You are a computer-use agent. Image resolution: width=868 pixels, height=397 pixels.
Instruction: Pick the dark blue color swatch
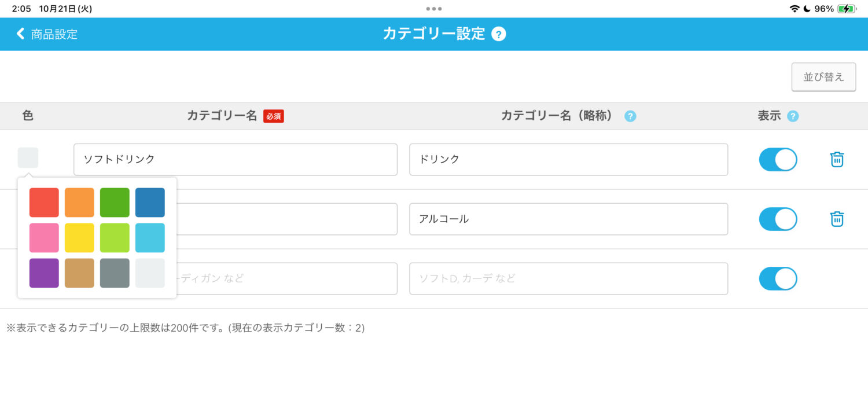click(150, 203)
